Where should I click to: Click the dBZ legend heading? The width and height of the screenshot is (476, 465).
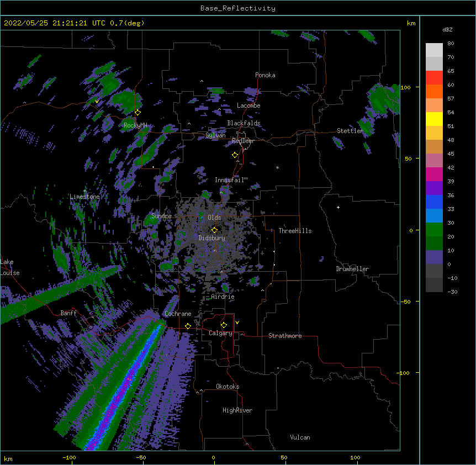[x=447, y=29]
